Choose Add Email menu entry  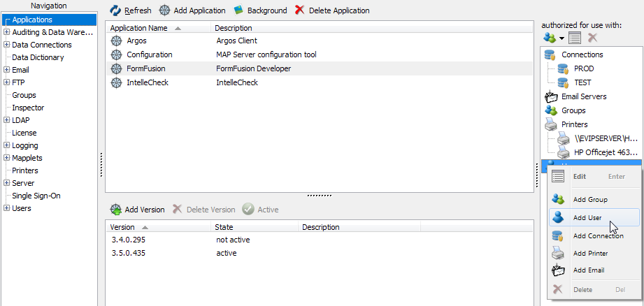[594, 270]
